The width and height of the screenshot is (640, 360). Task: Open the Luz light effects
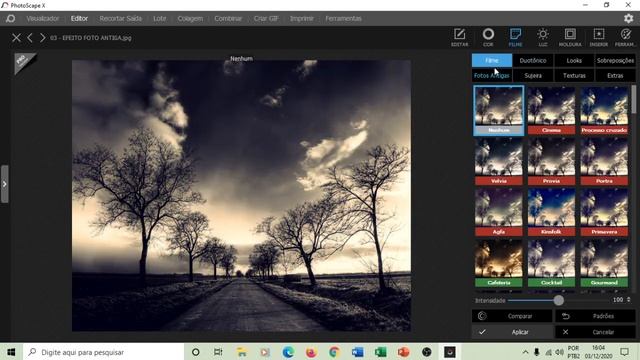click(543, 37)
